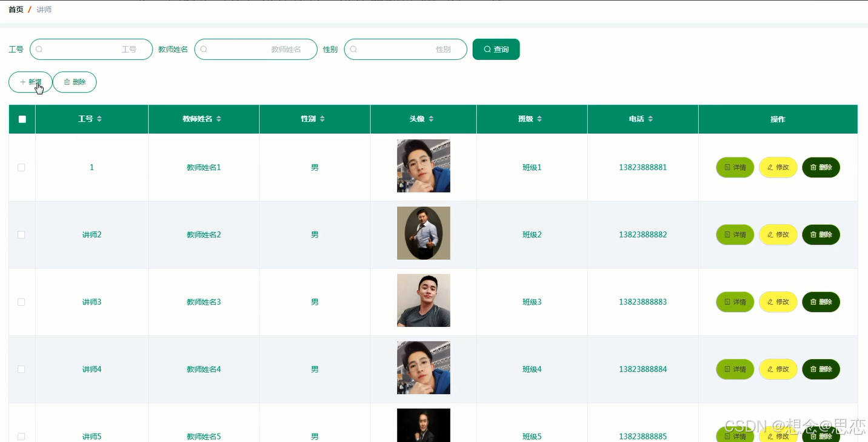This screenshot has width=868, height=442.
Task: Click the magnifier icon in 工号 field
Action: (39, 49)
